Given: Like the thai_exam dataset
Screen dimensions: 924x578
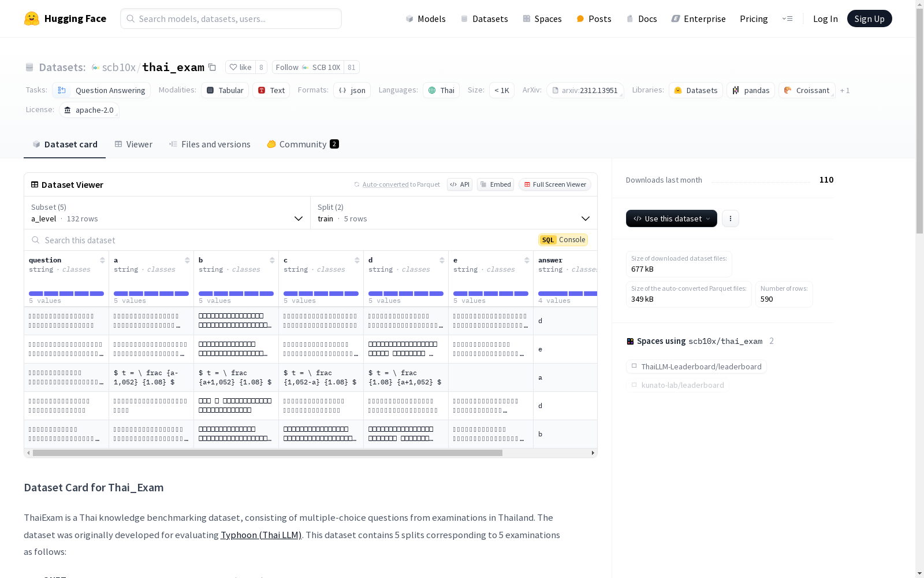Looking at the screenshot, I should coord(240,67).
